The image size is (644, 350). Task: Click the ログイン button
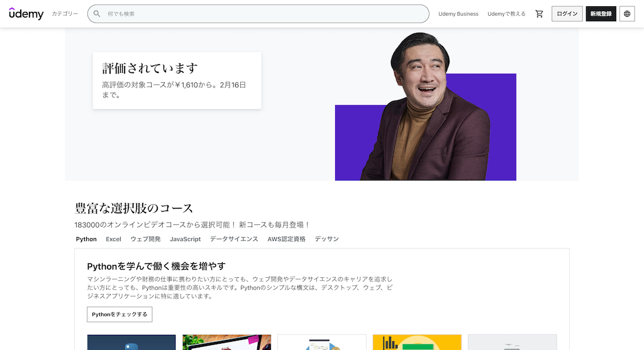[x=567, y=14]
